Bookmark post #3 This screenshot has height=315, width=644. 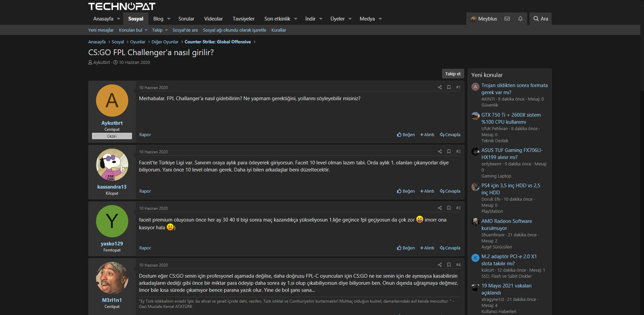449,208
